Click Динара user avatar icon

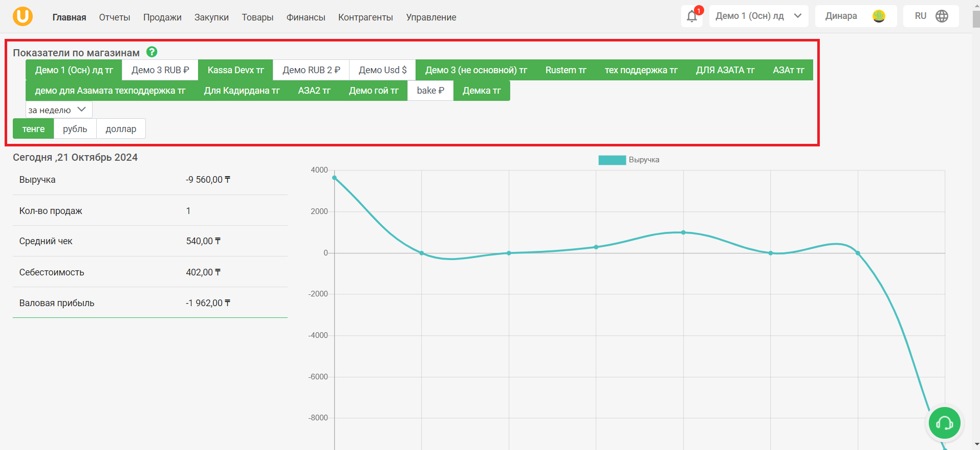pyautogui.click(x=879, y=16)
